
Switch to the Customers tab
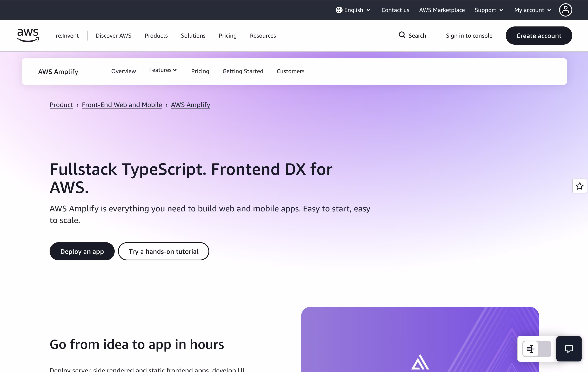tap(290, 71)
